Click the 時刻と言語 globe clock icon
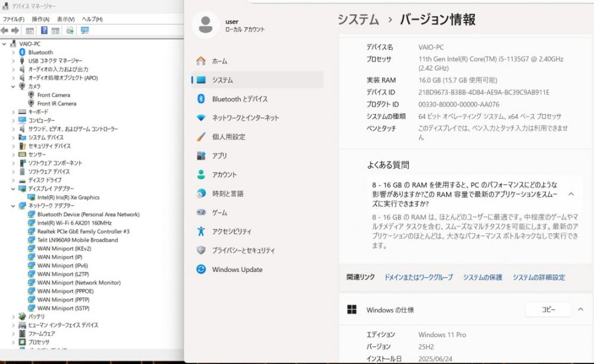Viewport: 594px width, 364px height. 201,194
